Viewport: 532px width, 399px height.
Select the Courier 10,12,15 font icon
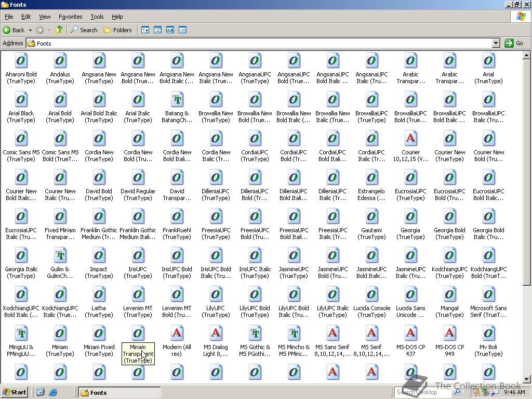tap(410, 139)
